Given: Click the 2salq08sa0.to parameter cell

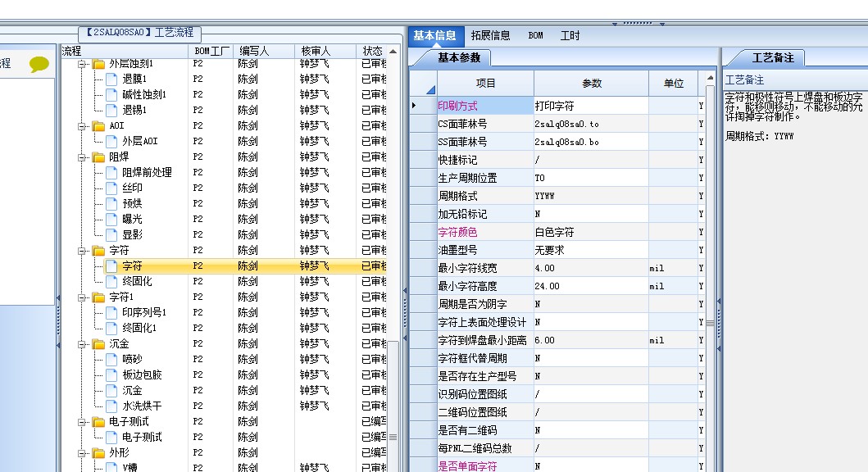Looking at the screenshot, I should [x=591, y=124].
